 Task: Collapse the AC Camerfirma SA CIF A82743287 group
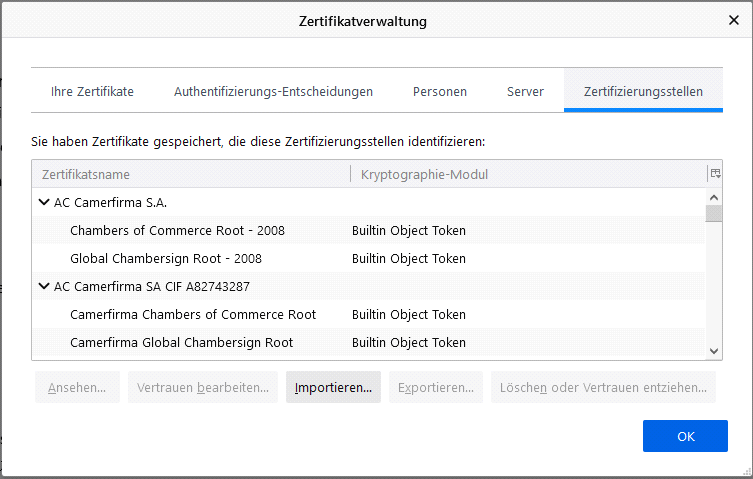(44, 286)
